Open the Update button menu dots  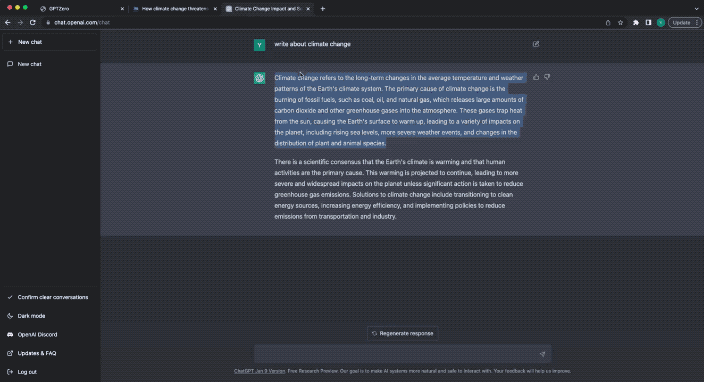(697, 22)
